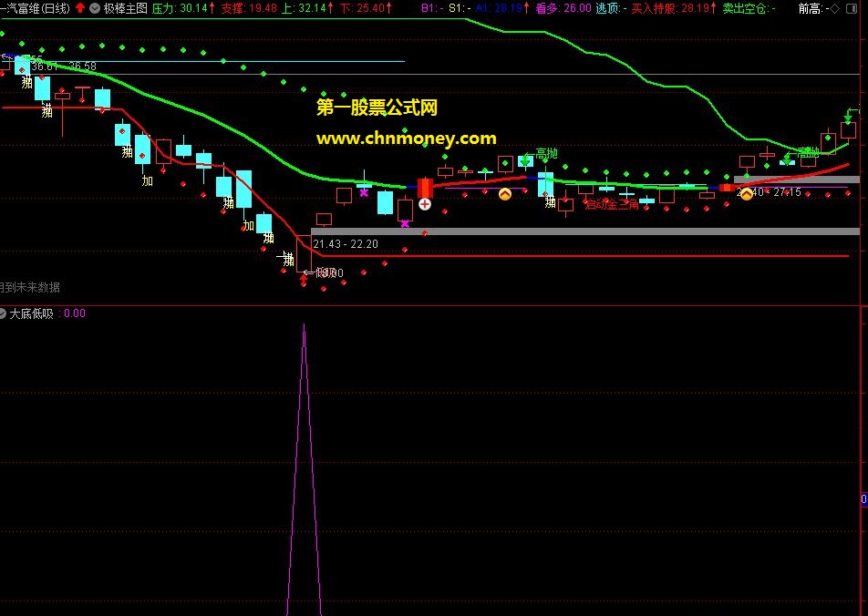Click the red up arrow beneath the 低吸 candle
868x616 pixels.
304,282
